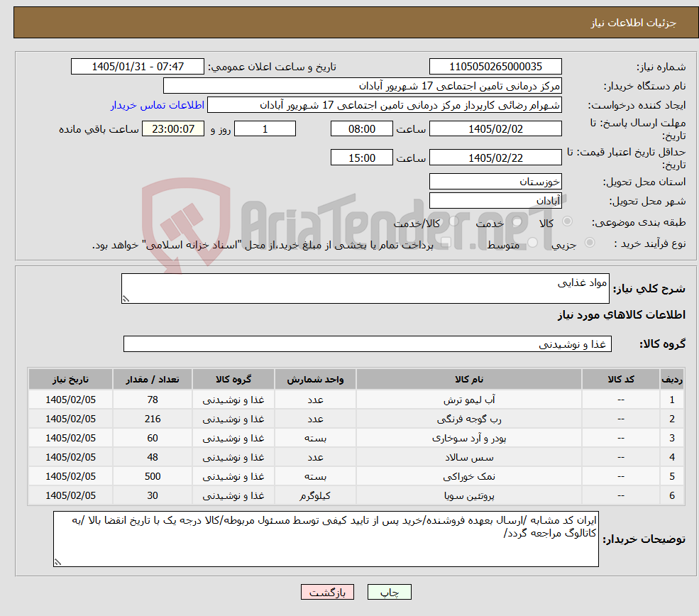Click the item name نمک خوراکی
This screenshot has width=699, height=616.
click(x=469, y=476)
